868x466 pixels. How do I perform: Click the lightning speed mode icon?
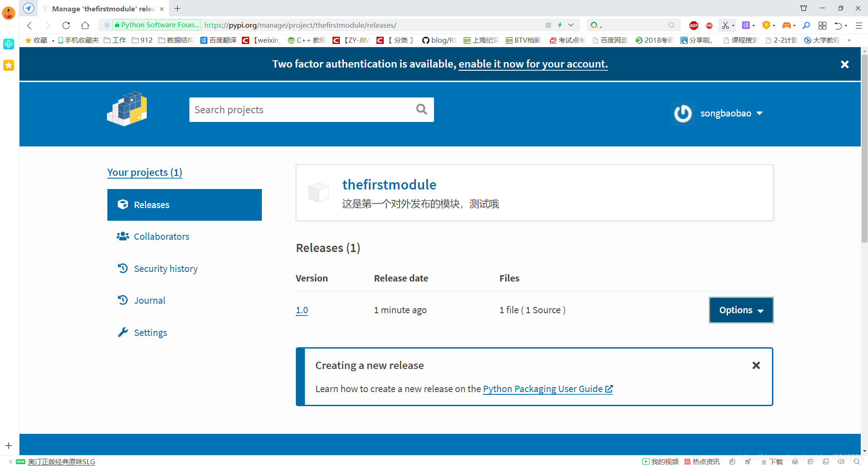(x=560, y=25)
